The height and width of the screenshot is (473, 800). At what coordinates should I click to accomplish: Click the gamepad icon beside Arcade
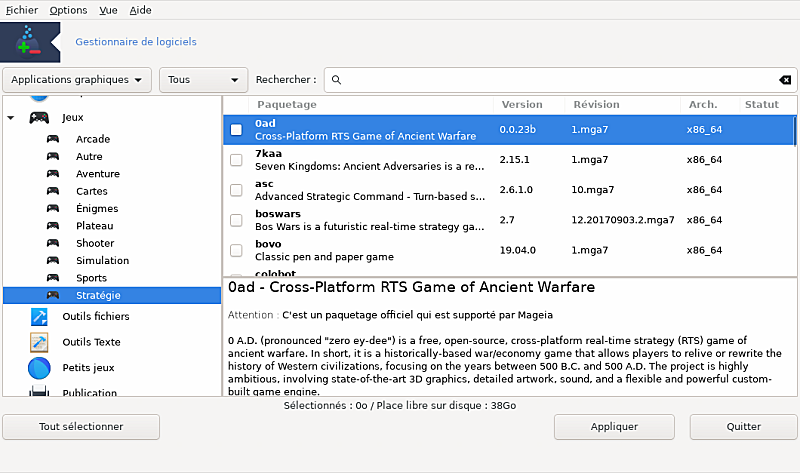click(53, 139)
